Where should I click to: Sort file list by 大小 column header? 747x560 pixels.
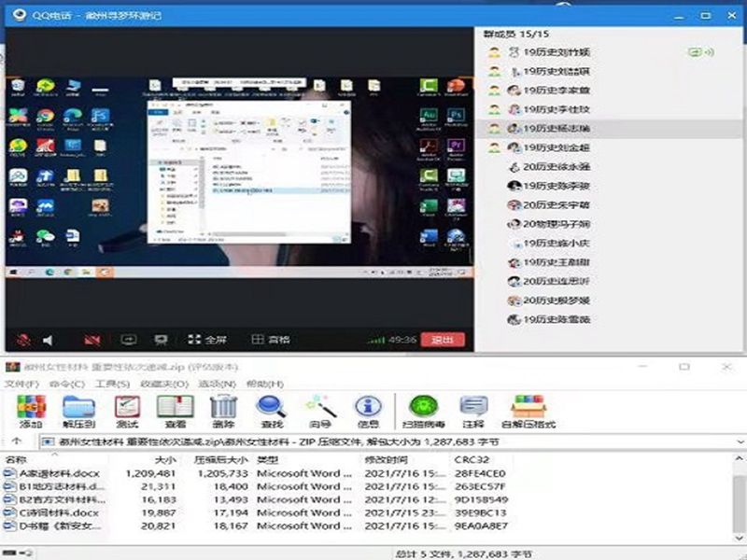point(164,459)
